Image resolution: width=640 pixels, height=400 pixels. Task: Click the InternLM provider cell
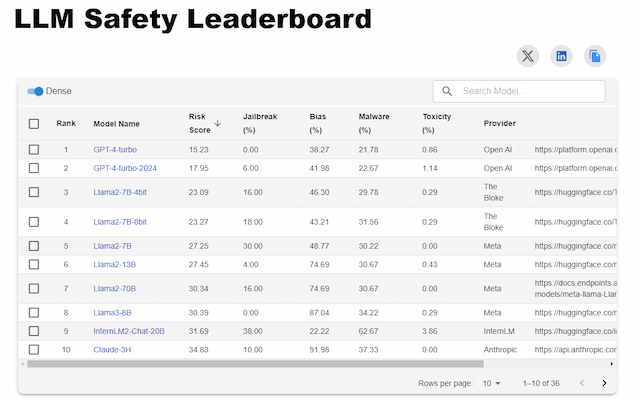(x=499, y=331)
